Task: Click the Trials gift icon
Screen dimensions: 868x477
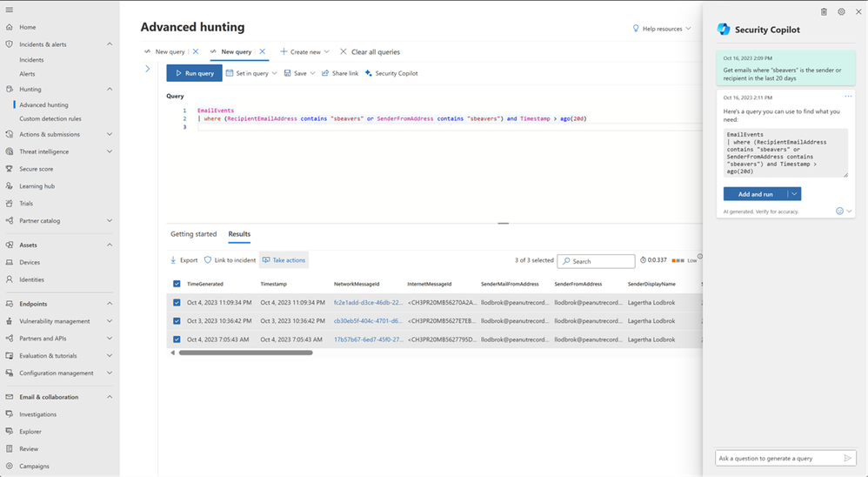Action: point(9,204)
